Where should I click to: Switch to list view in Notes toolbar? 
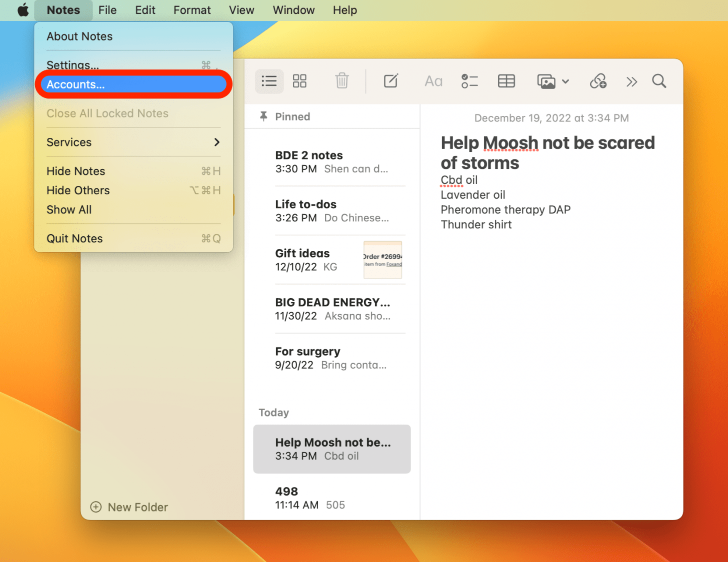click(269, 81)
